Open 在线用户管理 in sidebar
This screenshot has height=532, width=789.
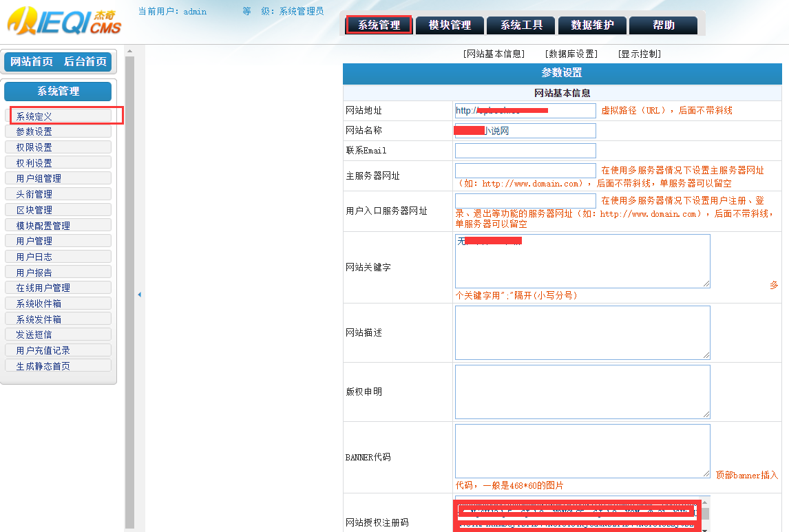click(58, 288)
